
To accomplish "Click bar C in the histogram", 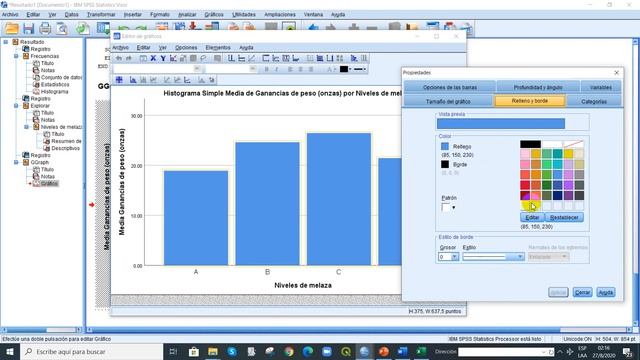I will tap(339, 199).
